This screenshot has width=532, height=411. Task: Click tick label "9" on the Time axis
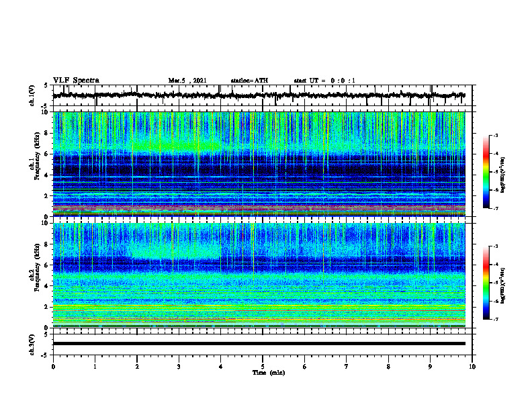tap(430, 367)
